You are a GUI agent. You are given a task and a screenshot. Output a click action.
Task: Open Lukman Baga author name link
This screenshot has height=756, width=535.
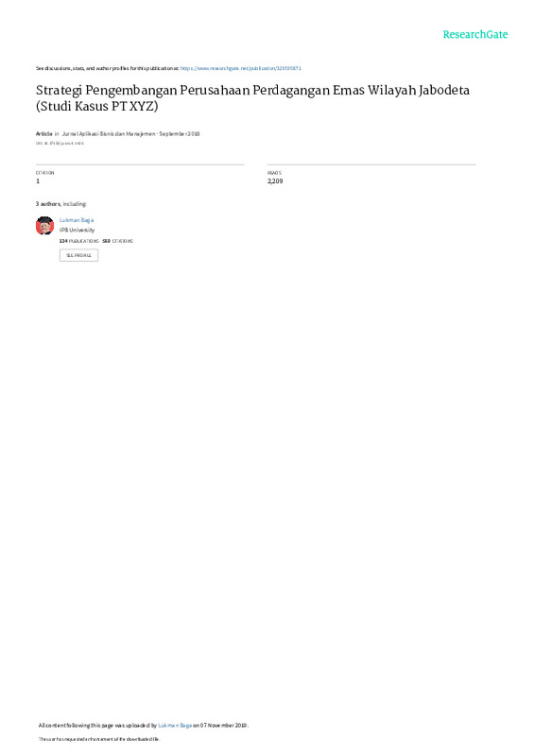(x=77, y=220)
